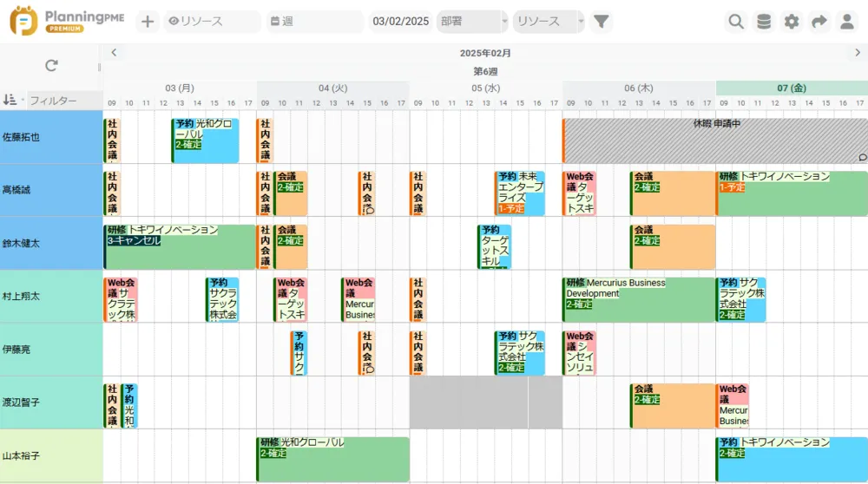Select resource 高橋誠
This screenshot has height=484, width=868.
point(51,190)
